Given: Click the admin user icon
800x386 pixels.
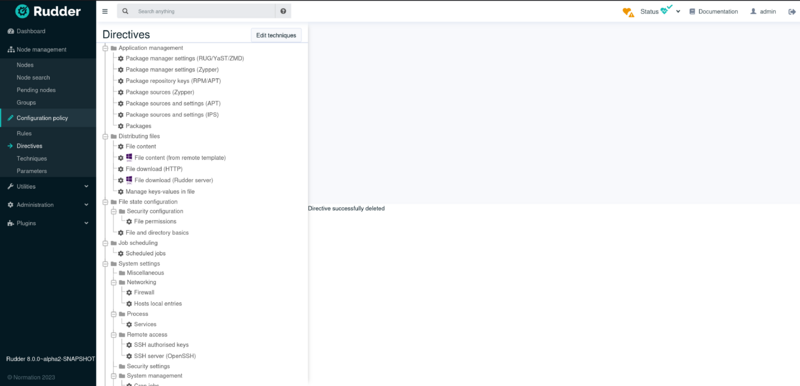Looking at the screenshot, I should click(x=753, y=11).
